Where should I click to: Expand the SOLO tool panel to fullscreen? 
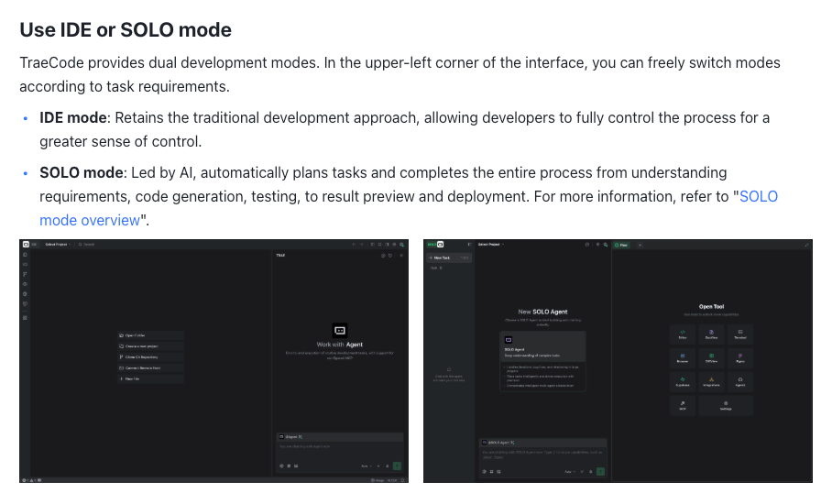pos(806,245)
